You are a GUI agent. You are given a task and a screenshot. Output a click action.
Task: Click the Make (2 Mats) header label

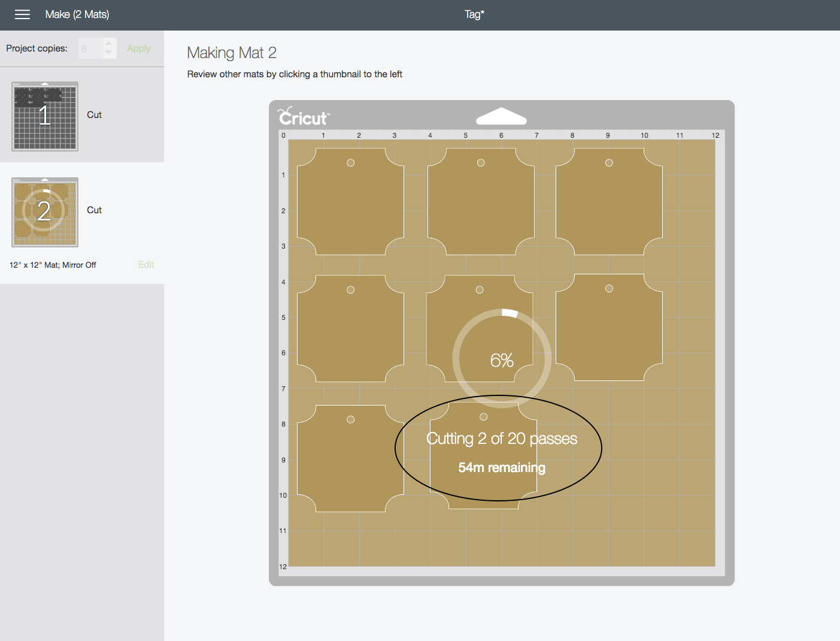[x=77, y=14]
